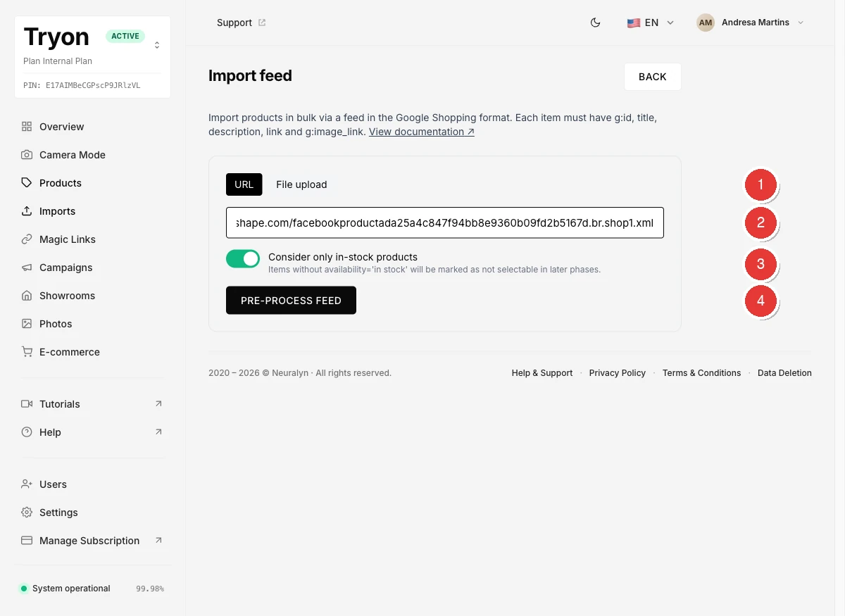Click the Tutorials external-link arrow
Image resolution: width=845 pixels, height=616 pixels.
[158, 403]
